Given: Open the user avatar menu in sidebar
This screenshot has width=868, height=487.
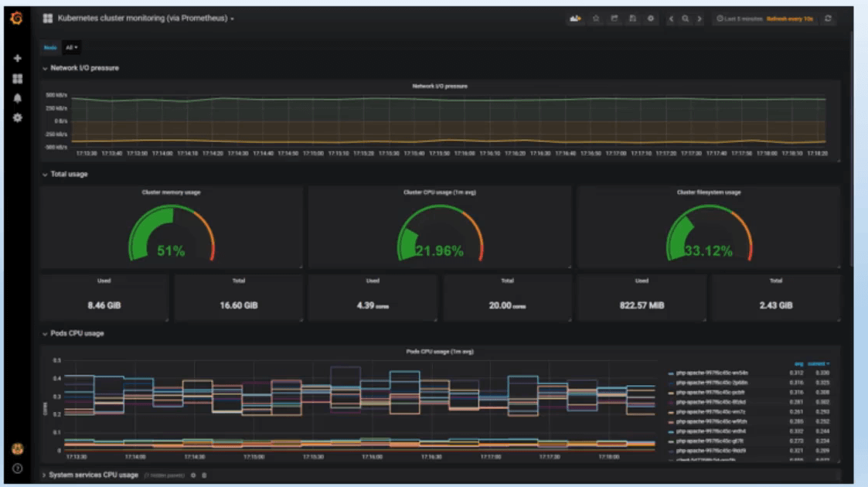Looking at the screenshot, I should [17, 448].
